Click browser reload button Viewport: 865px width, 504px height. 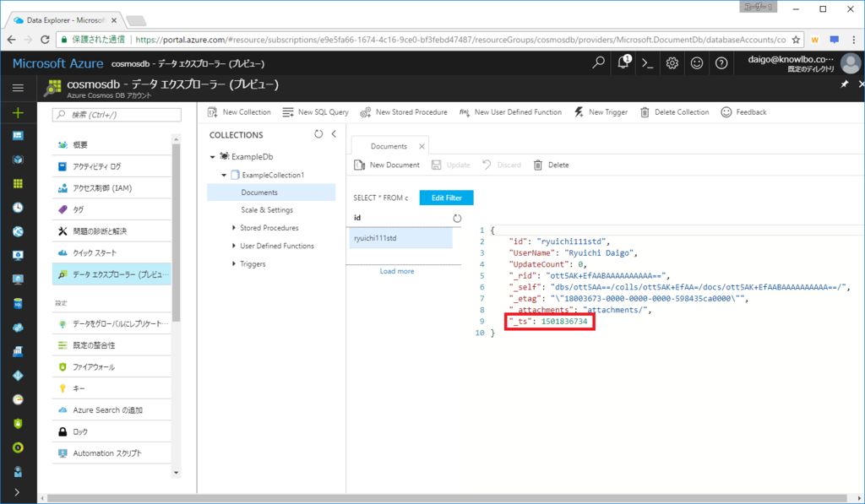tap(46, 40)
